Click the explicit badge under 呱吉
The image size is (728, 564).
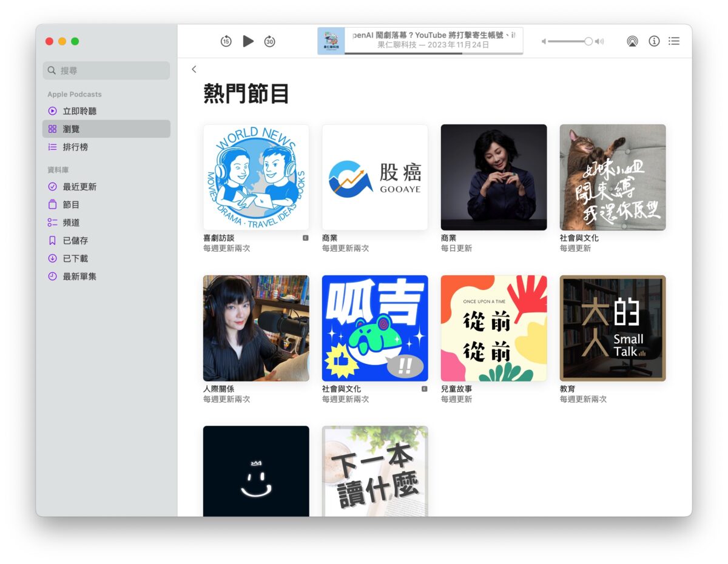point(425,389)
